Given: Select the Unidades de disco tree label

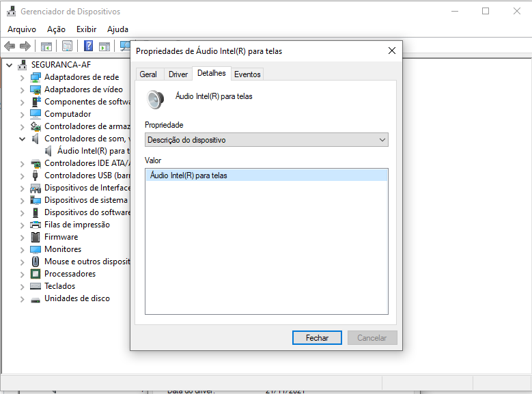Looking at the screenshot, I should (77, 298).
